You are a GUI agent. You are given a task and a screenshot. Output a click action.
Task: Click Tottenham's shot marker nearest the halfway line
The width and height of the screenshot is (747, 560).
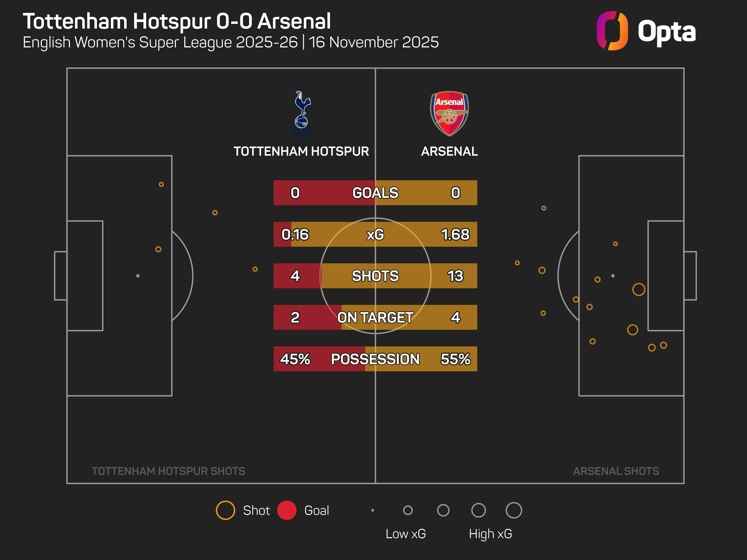255,269
